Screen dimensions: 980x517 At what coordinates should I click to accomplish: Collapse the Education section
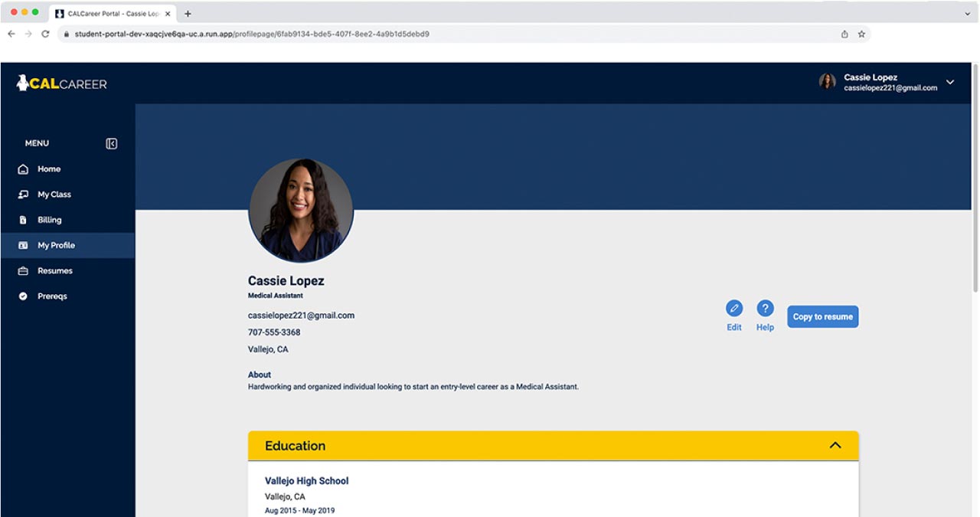(x=835, y=446)
